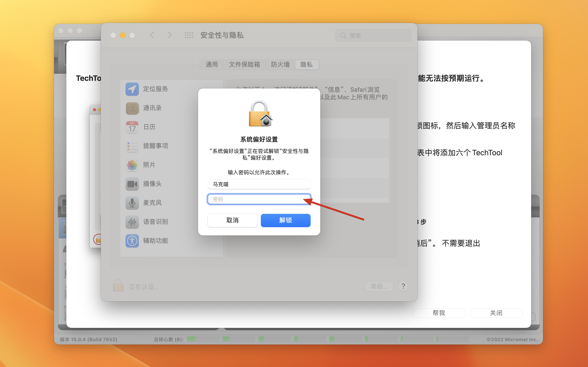Click the 关闭 button in TechTool sheet
588x367 pixels.
pyautogui.click(x=496, y=313)
